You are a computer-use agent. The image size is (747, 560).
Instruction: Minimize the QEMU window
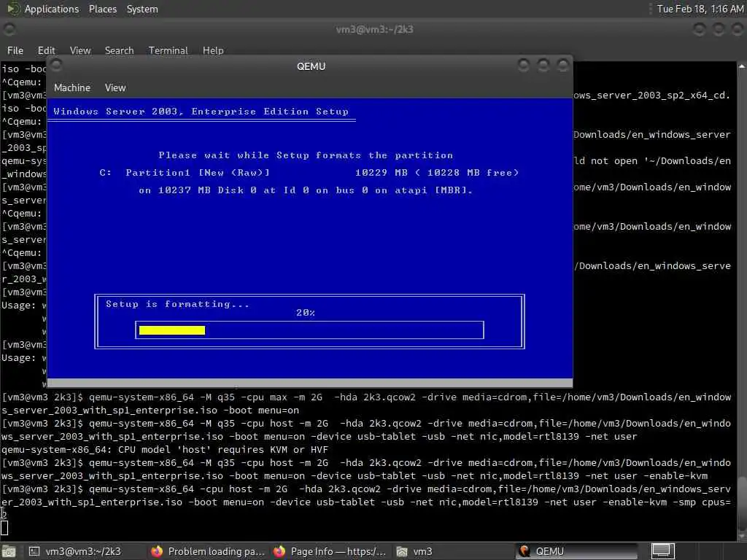524,65
